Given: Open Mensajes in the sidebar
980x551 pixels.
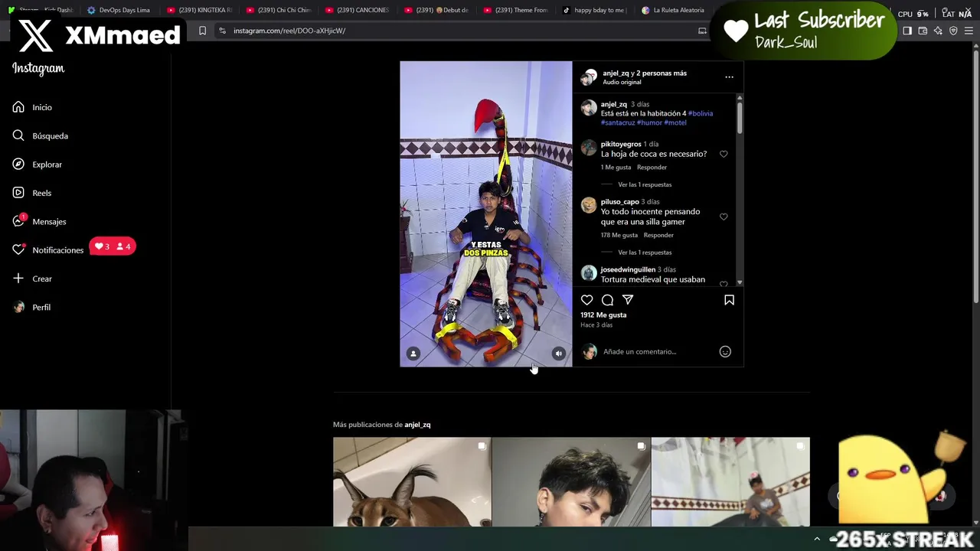Looking at the screenshot, I should 39,221.
